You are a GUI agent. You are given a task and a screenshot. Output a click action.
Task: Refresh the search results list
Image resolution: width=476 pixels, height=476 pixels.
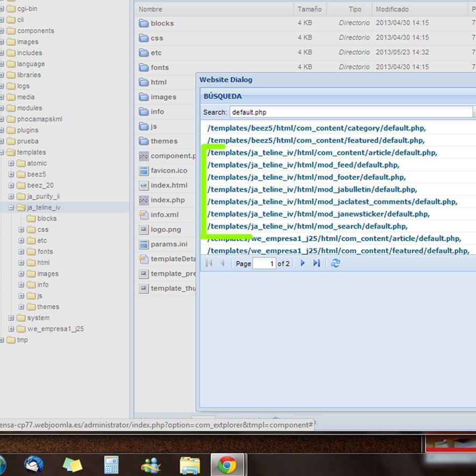[x=335, y=263]
